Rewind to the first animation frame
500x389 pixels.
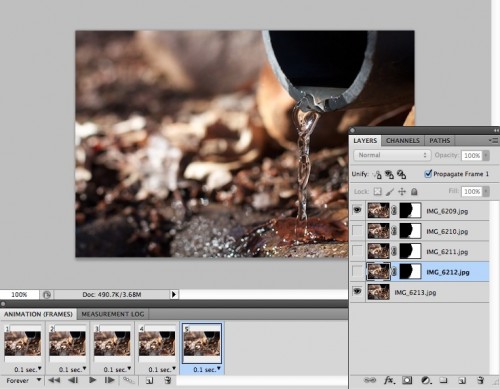pyautogui.click(x=54, y=380)
